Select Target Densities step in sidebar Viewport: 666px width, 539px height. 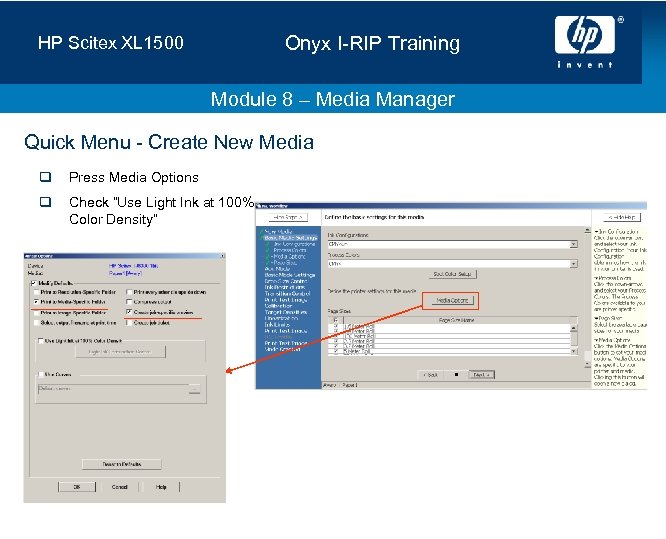click(285, 312)
